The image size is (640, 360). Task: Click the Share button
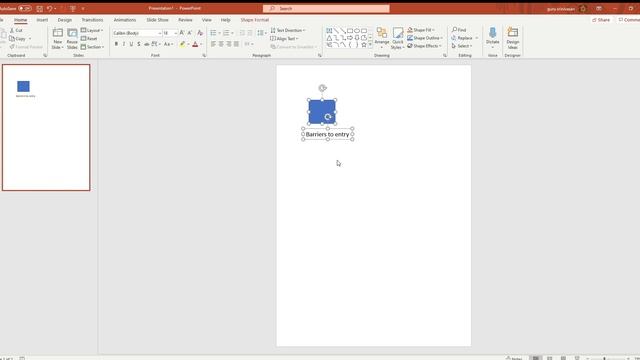pos(601,20)
